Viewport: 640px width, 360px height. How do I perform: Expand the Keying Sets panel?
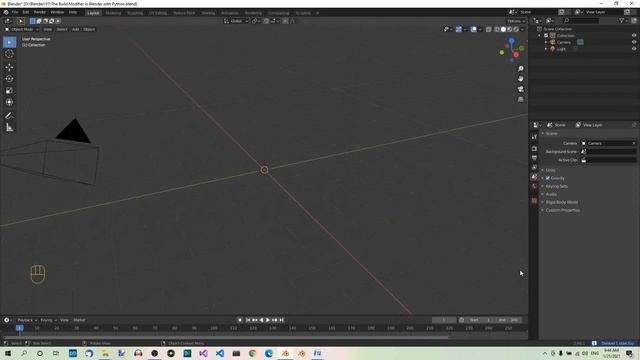pyautogui.click(x=556, y=186)
